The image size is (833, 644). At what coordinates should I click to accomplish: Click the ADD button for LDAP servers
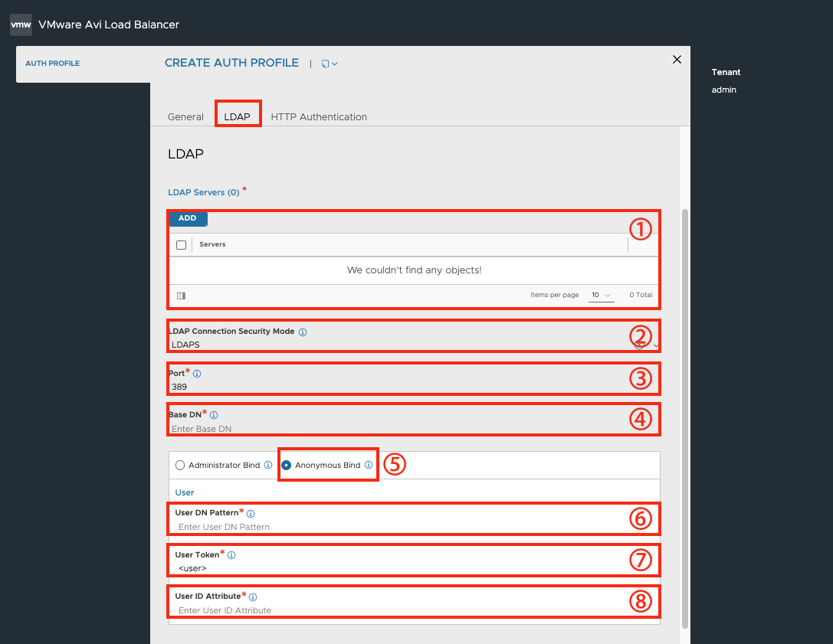(x=188, y=218)
